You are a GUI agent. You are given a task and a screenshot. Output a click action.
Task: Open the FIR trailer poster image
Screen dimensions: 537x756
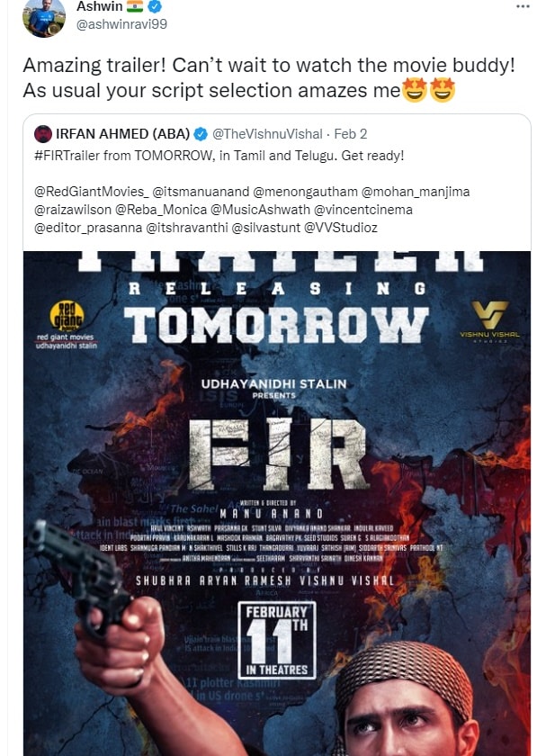point(277,503)
